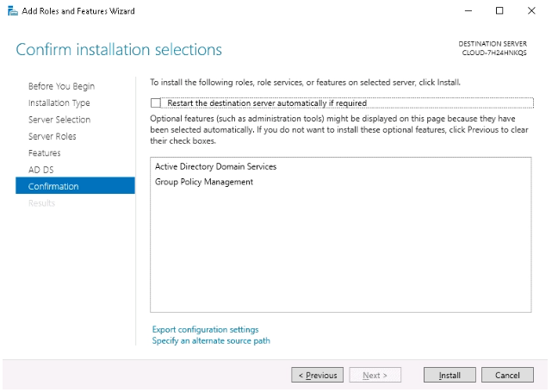Close the Add Roles and Features Wizard

[531, 11]
